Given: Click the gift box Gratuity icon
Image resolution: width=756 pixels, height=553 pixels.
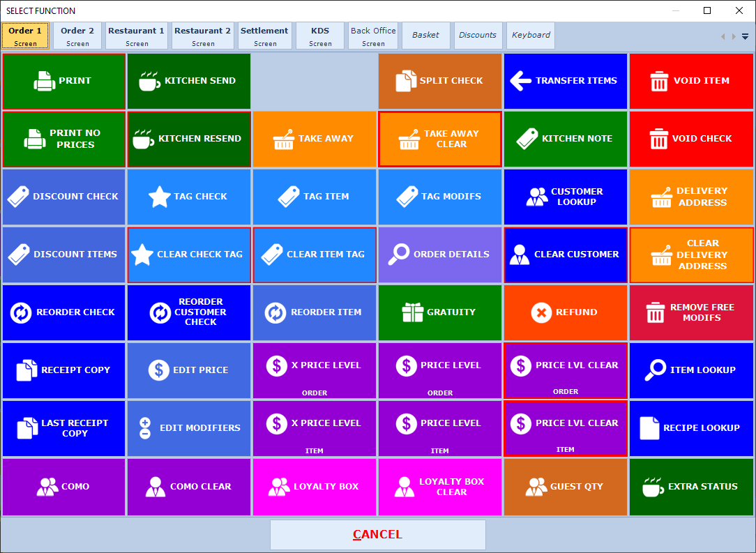Looking at the screenshot, I should click(x=413, y=312).
